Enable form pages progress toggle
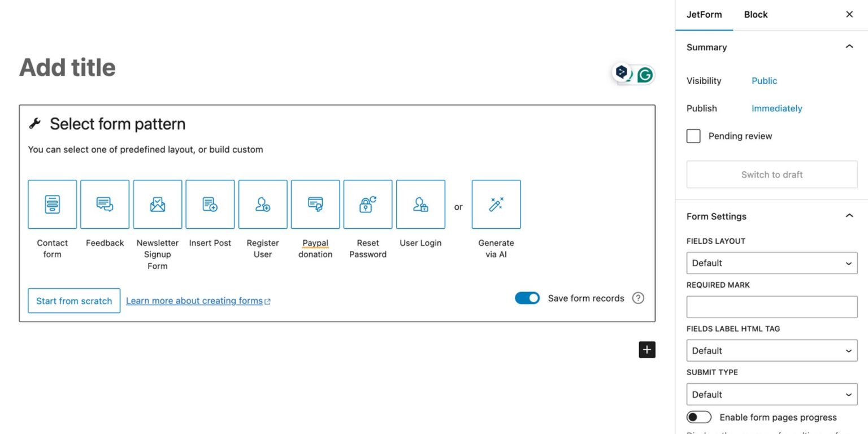This screenshot has height=434, width=868. [x=698, y=417]
